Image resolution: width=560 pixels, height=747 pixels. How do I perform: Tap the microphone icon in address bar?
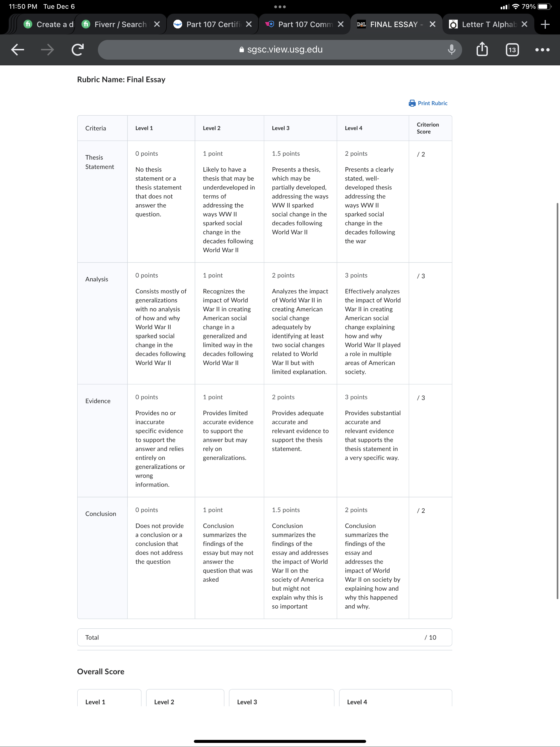click(451, 50)
